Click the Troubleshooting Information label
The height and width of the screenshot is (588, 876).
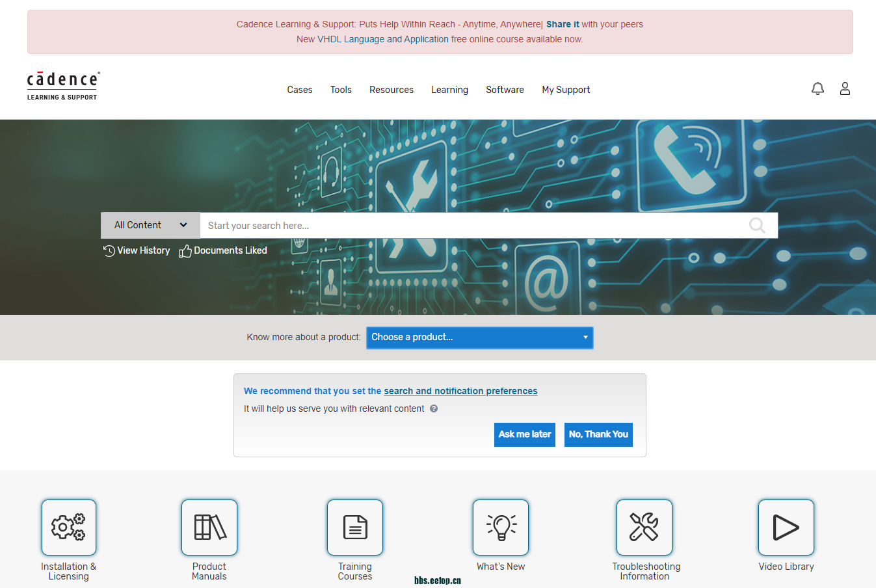click(x=646, y=571)
